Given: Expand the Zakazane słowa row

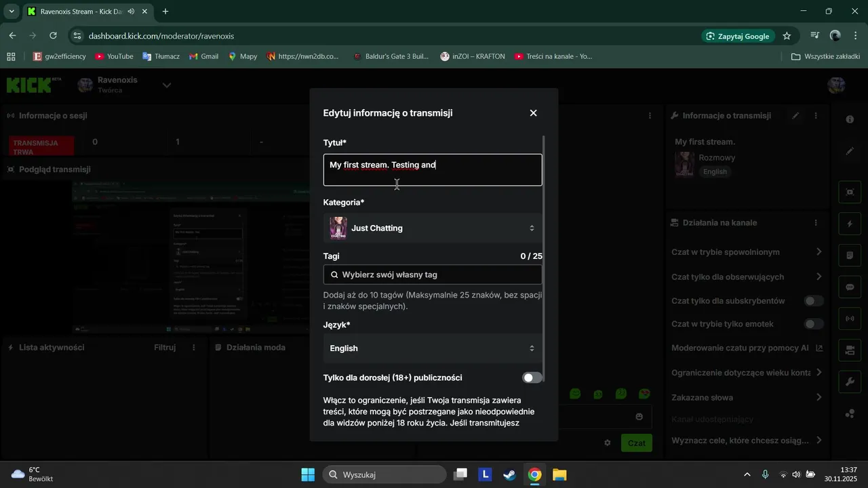Looking at the screenshot, I should coord(746,397).
